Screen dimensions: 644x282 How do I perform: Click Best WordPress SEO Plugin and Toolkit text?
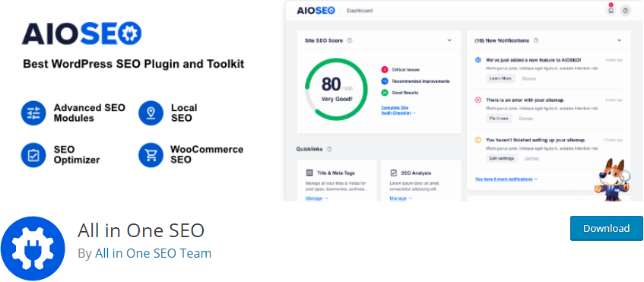click(x=134, y=64)
